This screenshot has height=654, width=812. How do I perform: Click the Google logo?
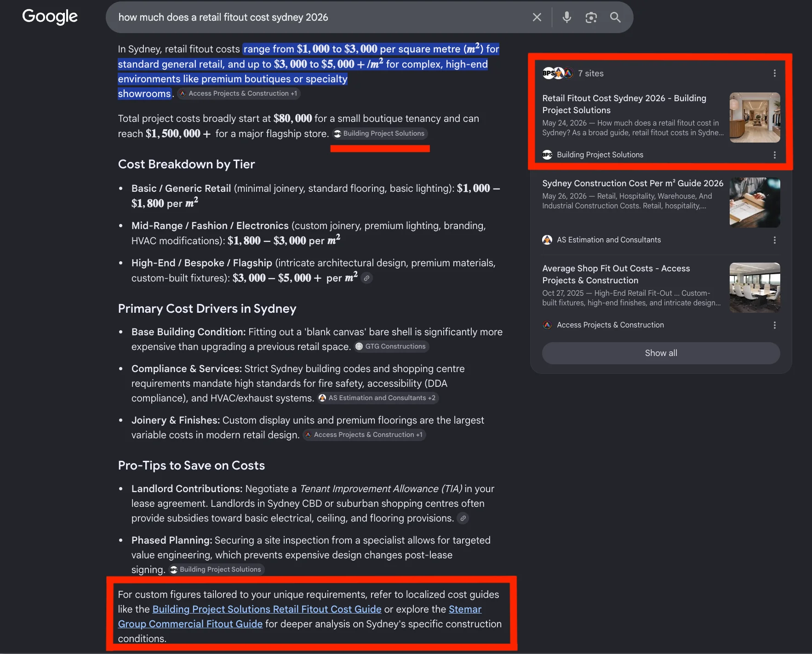pos(50,17)
